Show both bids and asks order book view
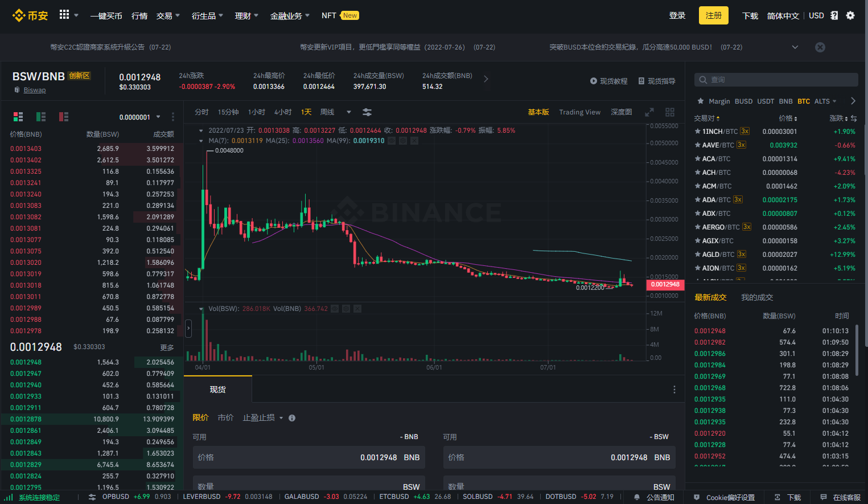This screenshot has height=504, width=868. 18,117
